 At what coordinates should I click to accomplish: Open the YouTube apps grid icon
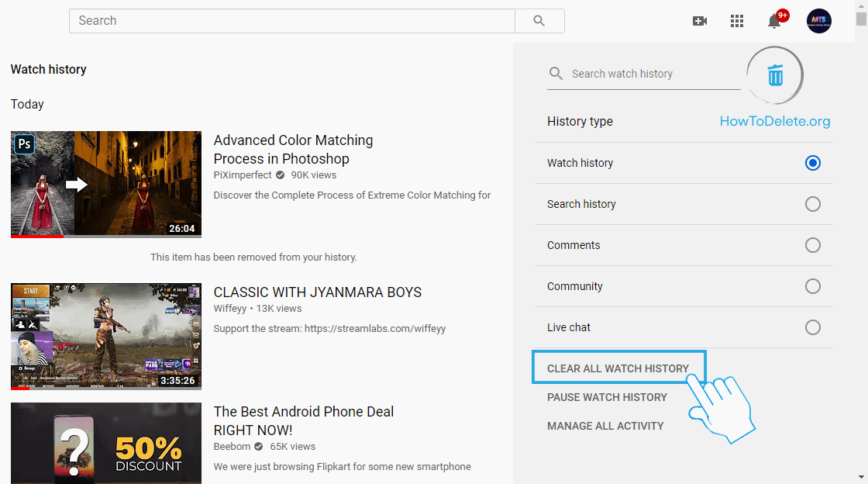(737, 21)
